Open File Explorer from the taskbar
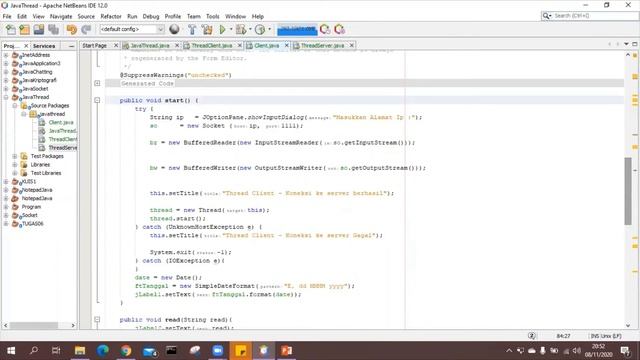 [80, 351]
